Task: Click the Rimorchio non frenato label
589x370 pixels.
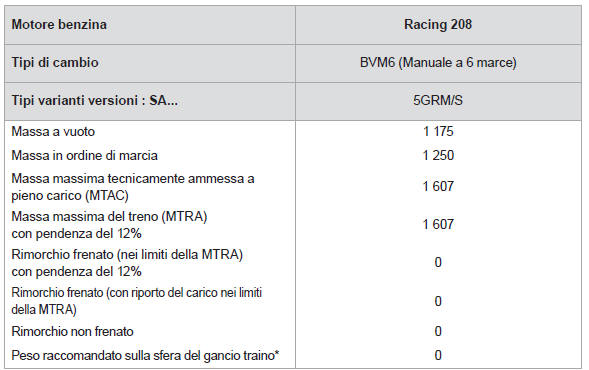Action: point(72,332)
